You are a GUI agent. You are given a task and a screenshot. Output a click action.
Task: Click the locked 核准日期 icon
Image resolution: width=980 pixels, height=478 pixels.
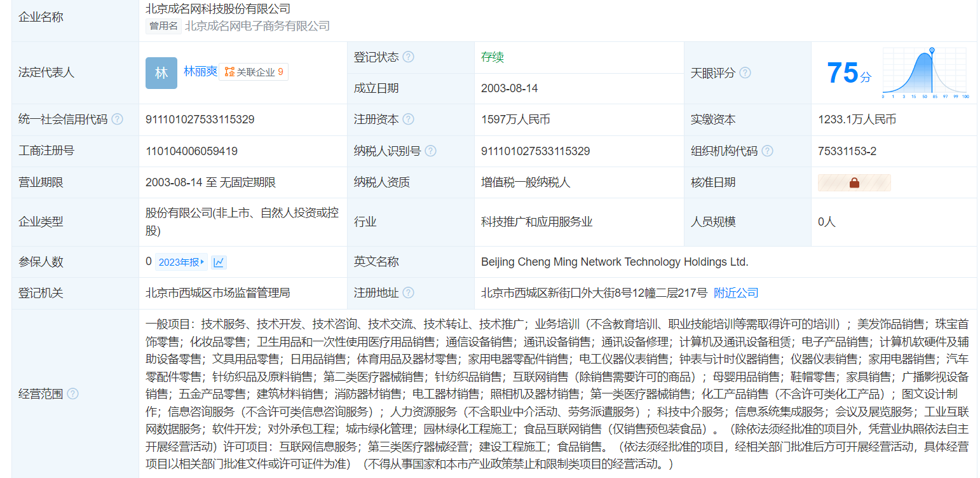coord(854,183)
